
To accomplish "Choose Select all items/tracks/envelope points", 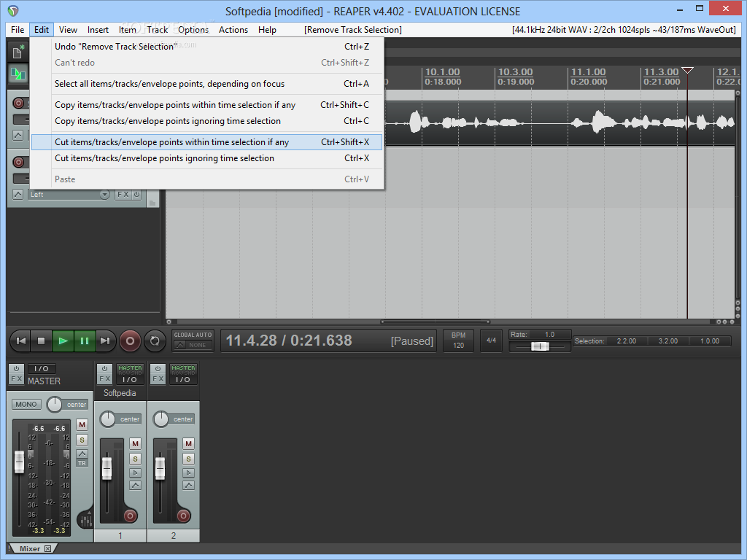I will [x=207, y=84].
